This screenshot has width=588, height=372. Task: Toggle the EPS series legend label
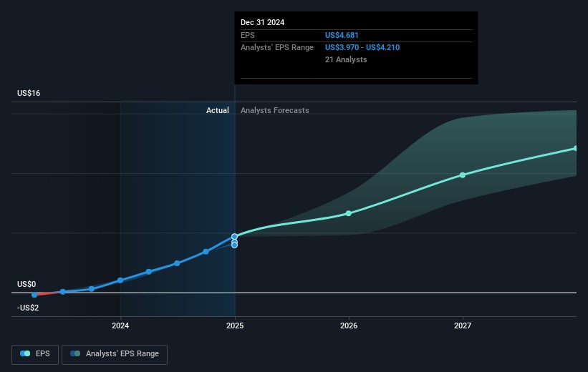tap(44, 353)
